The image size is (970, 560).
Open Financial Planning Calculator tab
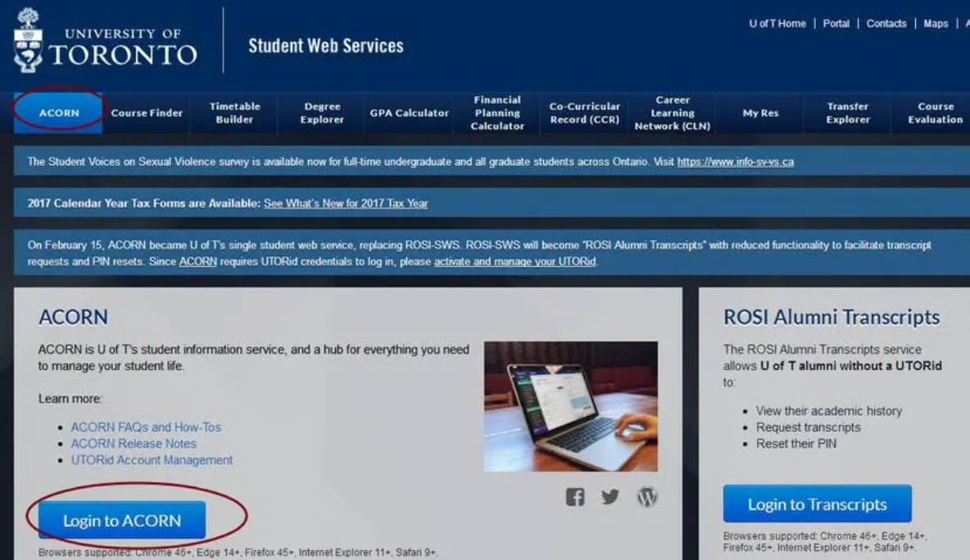click(x=497, y=113)
